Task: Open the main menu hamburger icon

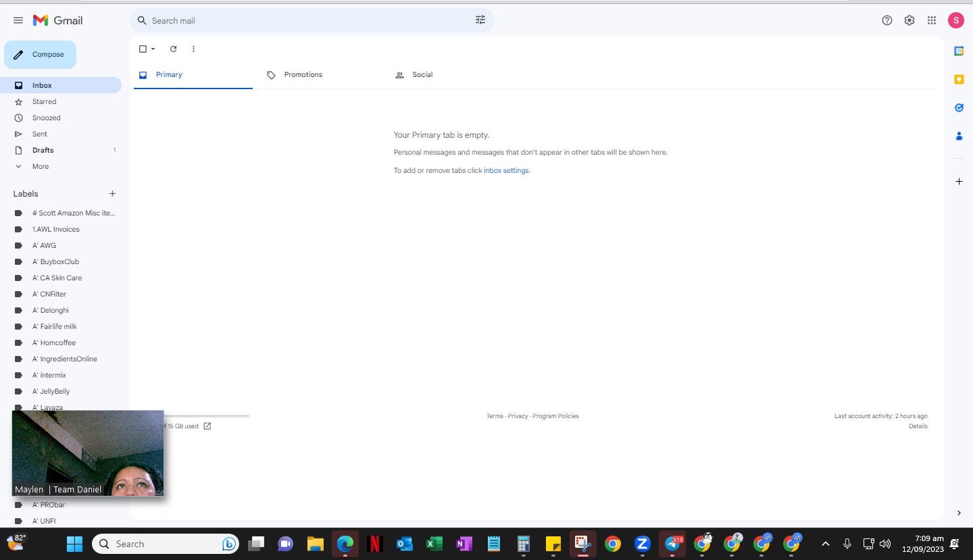Action: point(18,20)
